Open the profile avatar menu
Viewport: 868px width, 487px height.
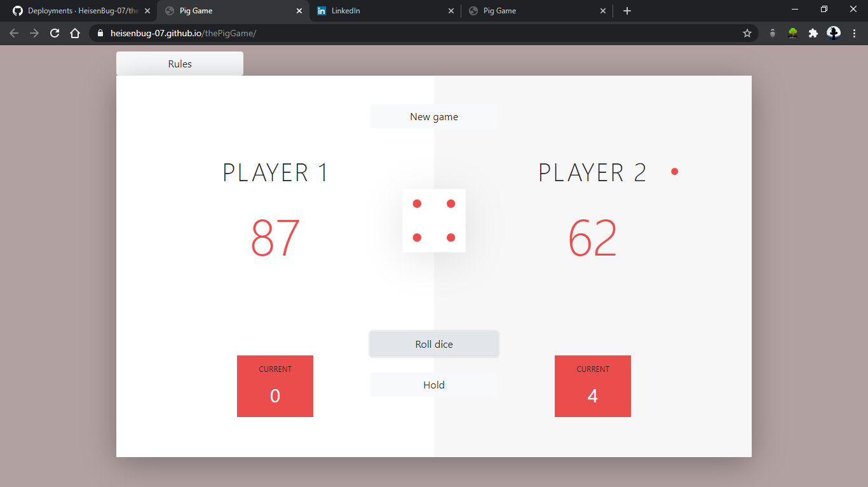click(x=834, y=33)
